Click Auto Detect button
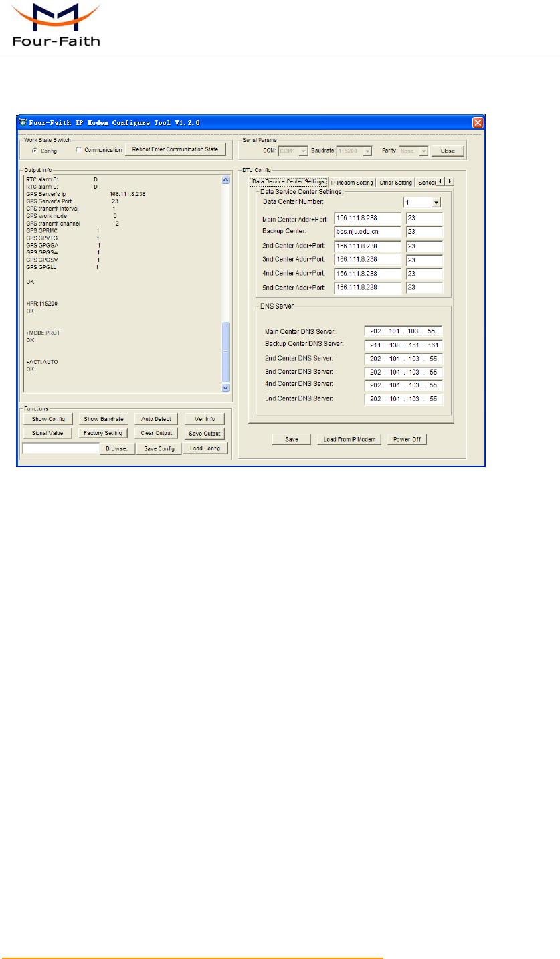 (157, 419)
